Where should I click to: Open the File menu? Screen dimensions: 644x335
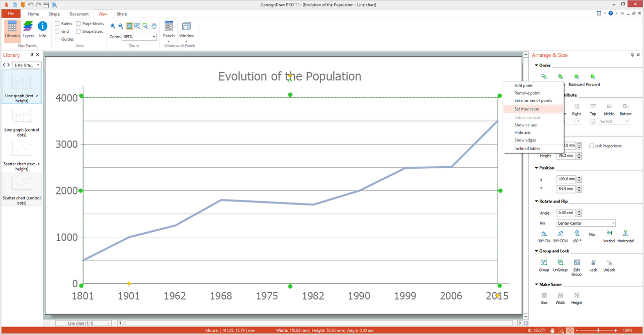[11, 14]
